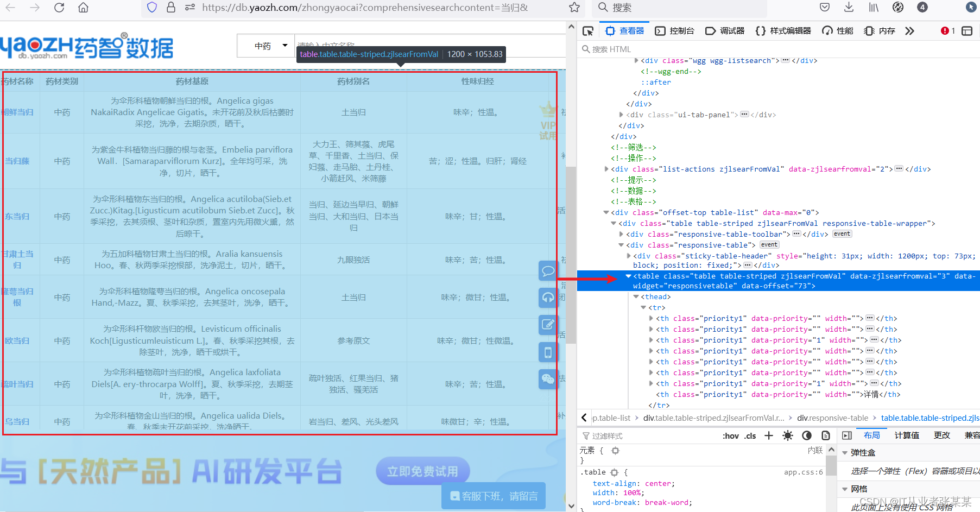This screenshot has height=512, width=980.
Task: Open the edit feedback sidebar icon
Action: tap(548, 325)
